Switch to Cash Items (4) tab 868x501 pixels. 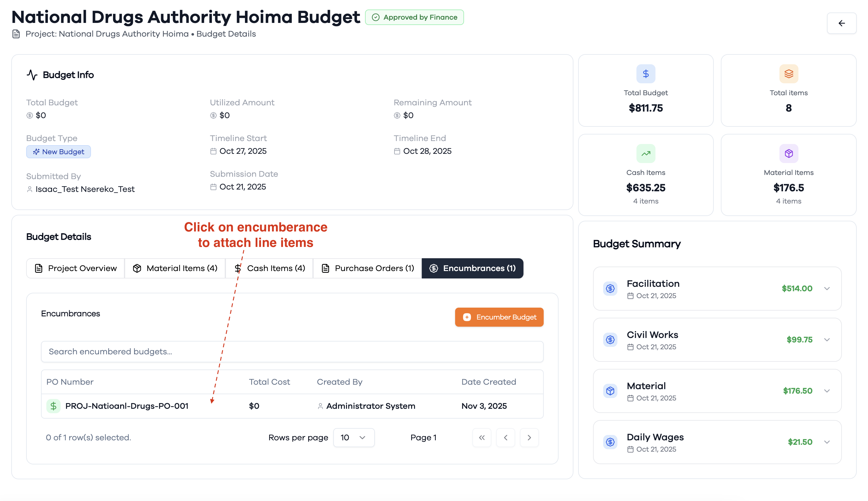269,268
